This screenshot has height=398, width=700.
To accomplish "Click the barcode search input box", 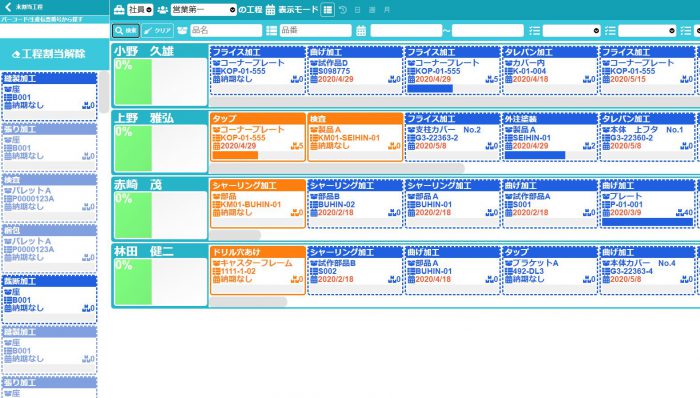I will tap(54, 31).
